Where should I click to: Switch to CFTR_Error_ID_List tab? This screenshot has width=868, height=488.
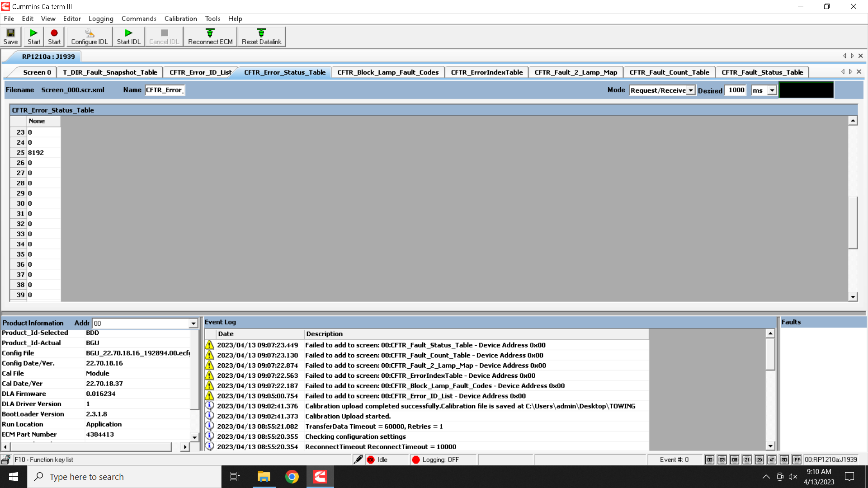[200, 72]
